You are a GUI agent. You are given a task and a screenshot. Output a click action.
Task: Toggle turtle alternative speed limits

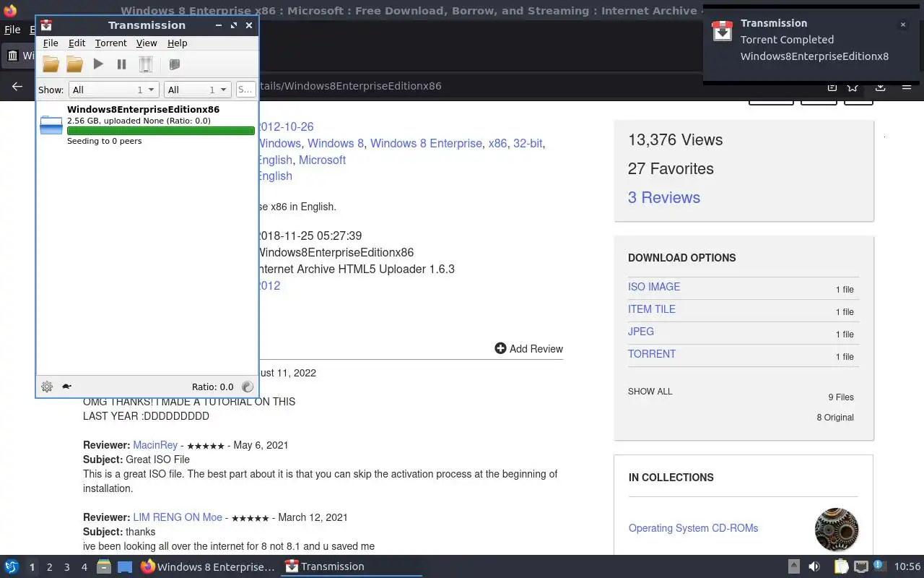point(66,387)
